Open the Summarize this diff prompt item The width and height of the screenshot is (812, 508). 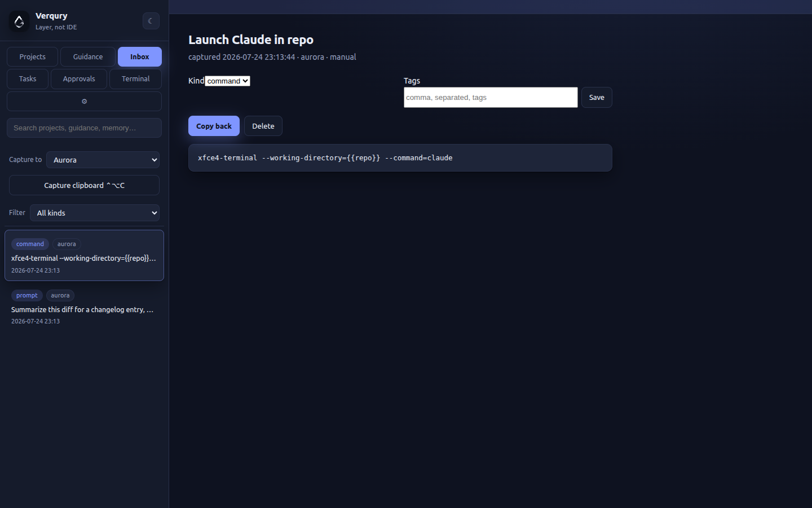coord(84,307)
